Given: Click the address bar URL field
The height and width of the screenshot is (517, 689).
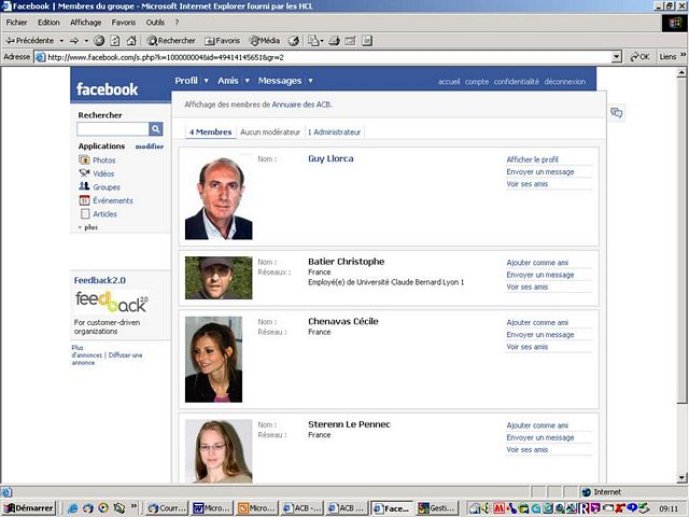Looking at the screenshot, I should click(x=323, y=57).
